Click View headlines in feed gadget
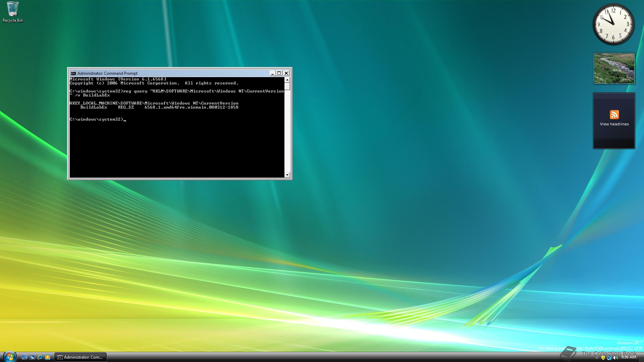The height and width of the screenshot is (362, 644). [x=614, y=124]
